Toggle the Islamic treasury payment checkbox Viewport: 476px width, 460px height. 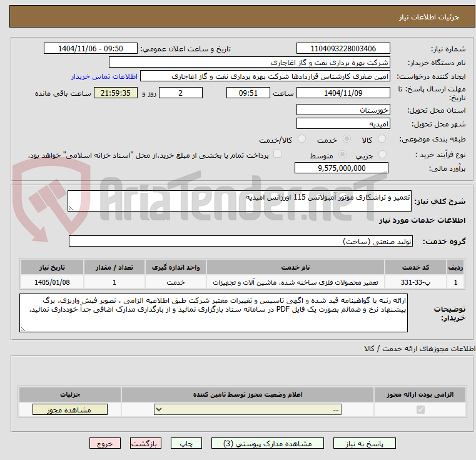[277, 154]
